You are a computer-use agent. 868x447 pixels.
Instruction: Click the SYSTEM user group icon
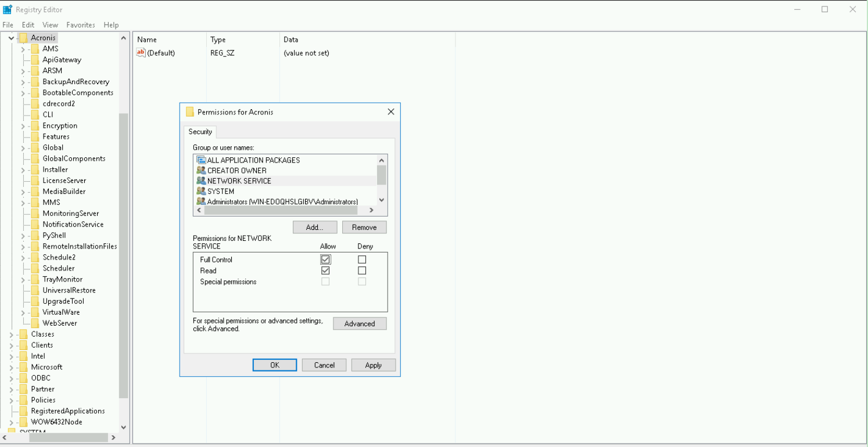click(201, 191)
